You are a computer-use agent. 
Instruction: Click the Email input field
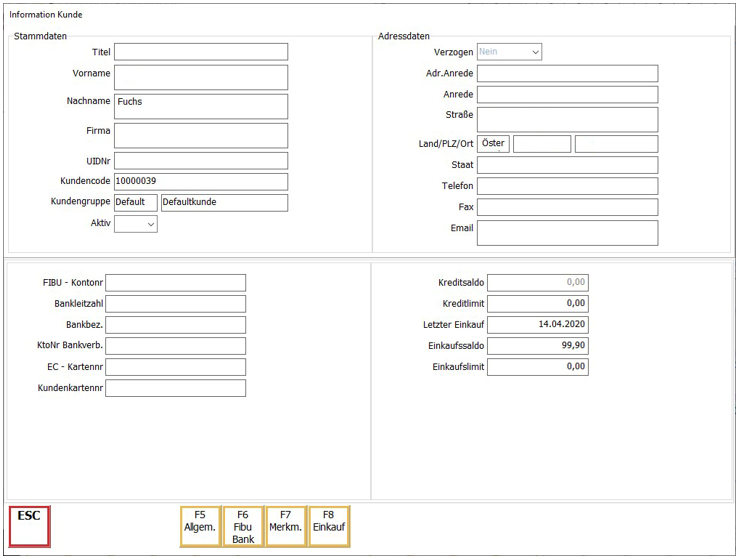(567, 233)
